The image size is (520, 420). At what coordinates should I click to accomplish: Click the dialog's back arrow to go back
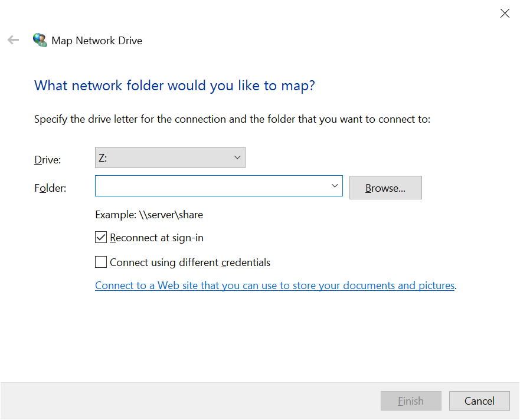(13, 40)
